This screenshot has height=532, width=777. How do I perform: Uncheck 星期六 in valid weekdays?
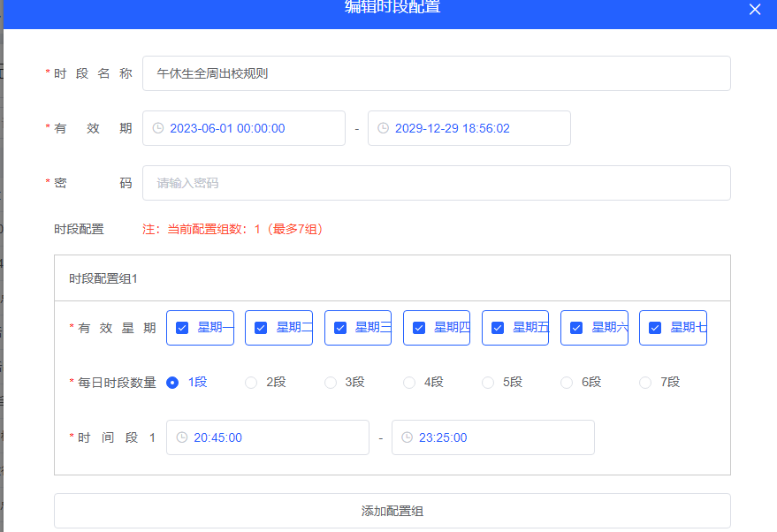pos(576,328)
